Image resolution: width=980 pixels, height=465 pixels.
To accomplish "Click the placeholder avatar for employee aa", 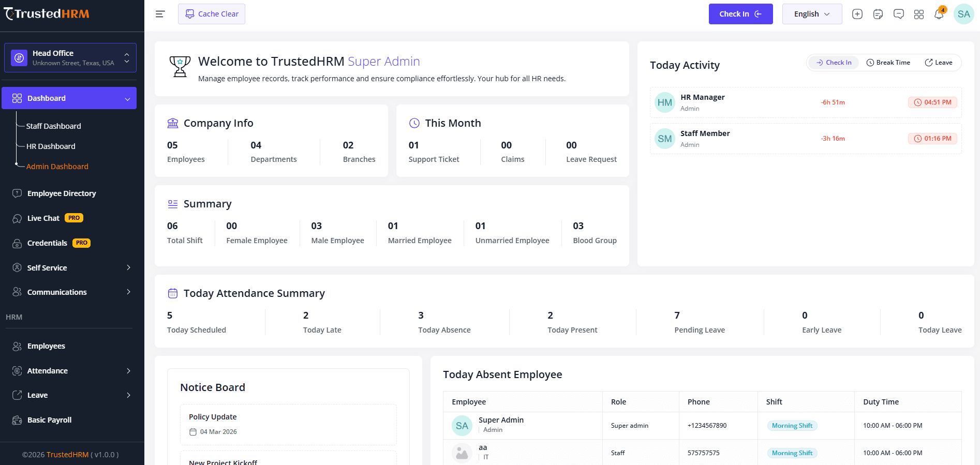I will [x=462, y=453].
